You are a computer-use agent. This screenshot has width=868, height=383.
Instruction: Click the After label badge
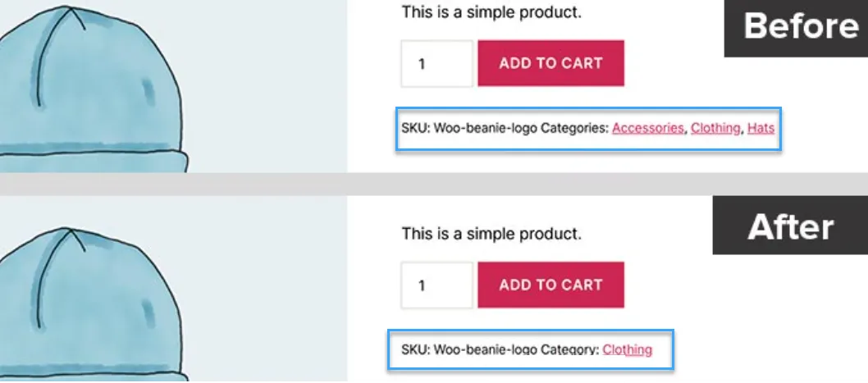tap(790, 226)
